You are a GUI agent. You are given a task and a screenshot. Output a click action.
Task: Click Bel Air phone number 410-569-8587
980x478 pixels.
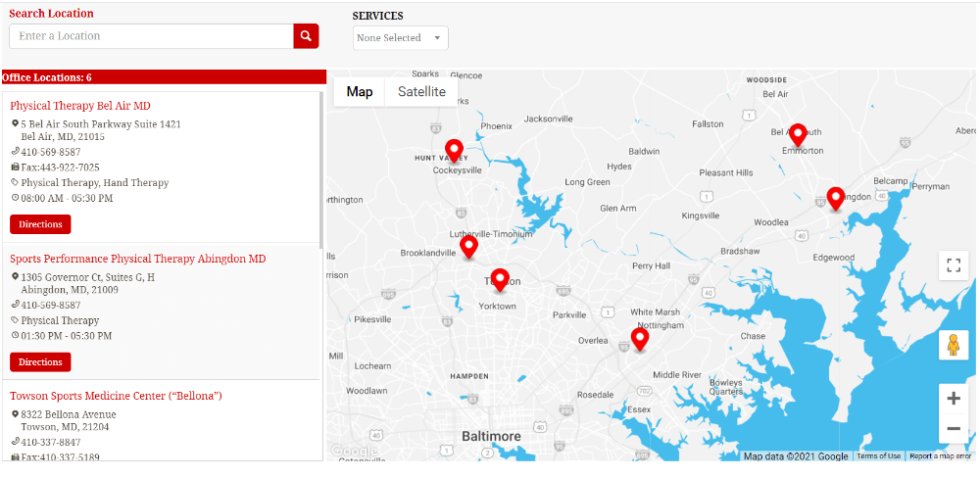click(51, 152)
